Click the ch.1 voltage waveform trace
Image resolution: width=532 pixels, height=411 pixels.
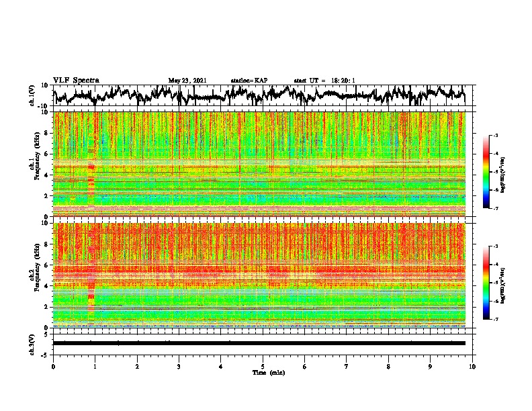click(x=259, y=95)
